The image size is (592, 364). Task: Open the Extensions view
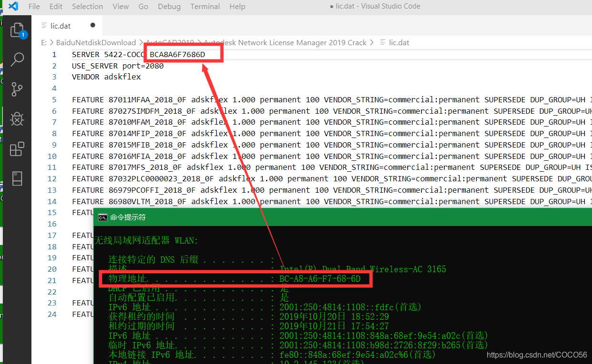point(17,149)
